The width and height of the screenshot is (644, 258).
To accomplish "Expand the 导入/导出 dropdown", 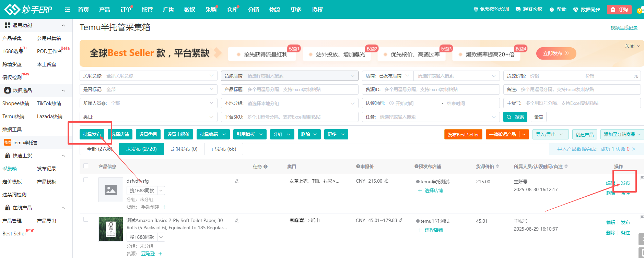I will (x=550, y=134).
